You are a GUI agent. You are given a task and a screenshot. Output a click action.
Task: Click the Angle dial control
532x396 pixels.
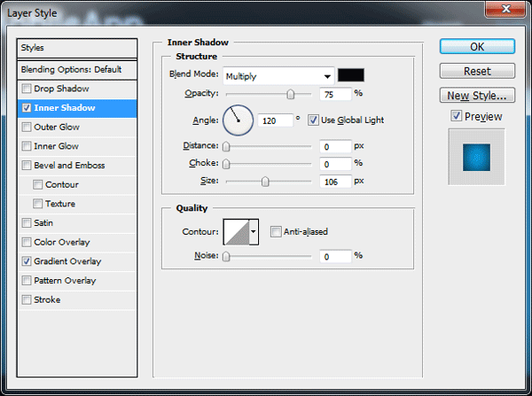[238, 120]
